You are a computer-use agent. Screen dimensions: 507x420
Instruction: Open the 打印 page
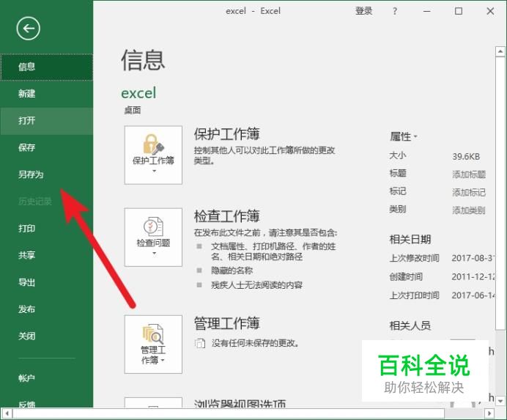click(47, 229)
